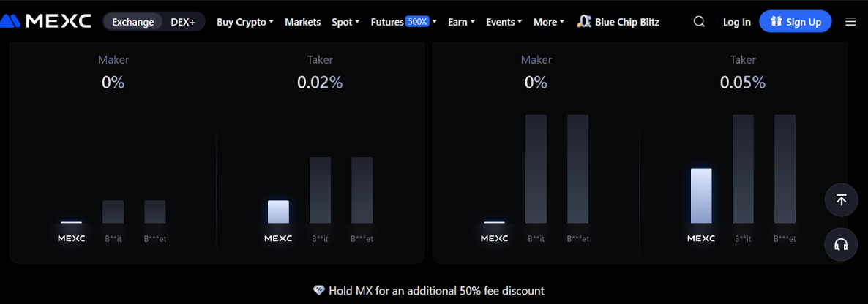This screenshot has width=868, height=304.
Task: Click the MEXC logo in header
Action: click(x=47, y=21)
